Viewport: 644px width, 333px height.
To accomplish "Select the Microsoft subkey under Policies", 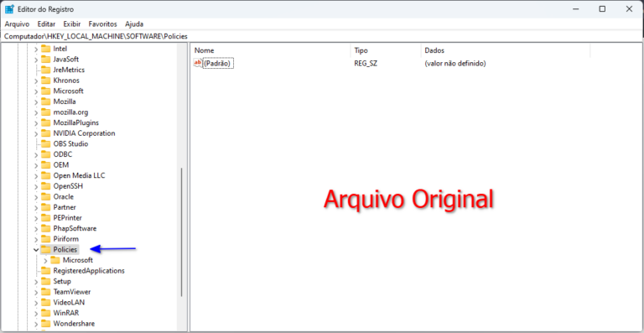I will pyautogui.click(x=78, y=260).
